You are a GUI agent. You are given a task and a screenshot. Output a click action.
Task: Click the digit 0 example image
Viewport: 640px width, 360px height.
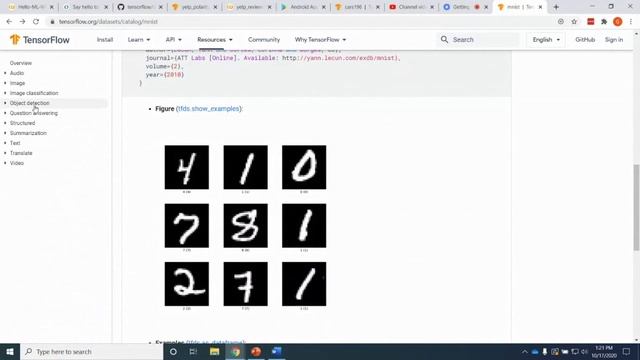pyautogui.click(x=304, y=167)
